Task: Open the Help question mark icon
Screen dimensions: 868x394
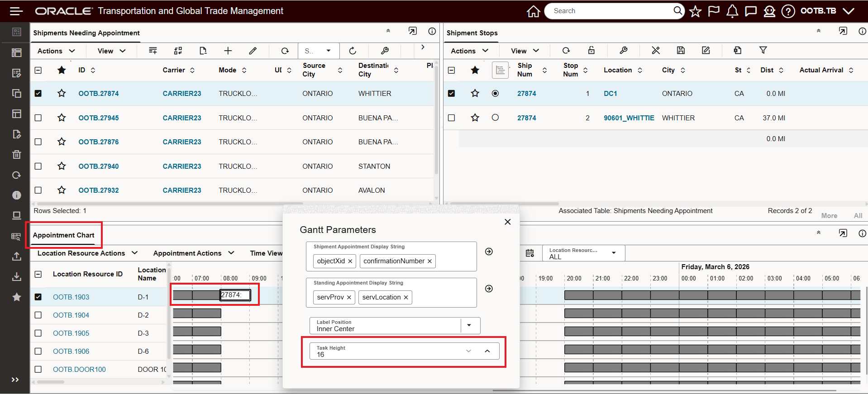Action: click(788, 11)
